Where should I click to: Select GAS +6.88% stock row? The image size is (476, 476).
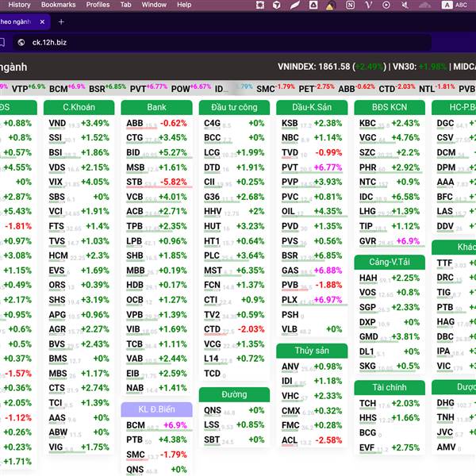pos(312,271)
